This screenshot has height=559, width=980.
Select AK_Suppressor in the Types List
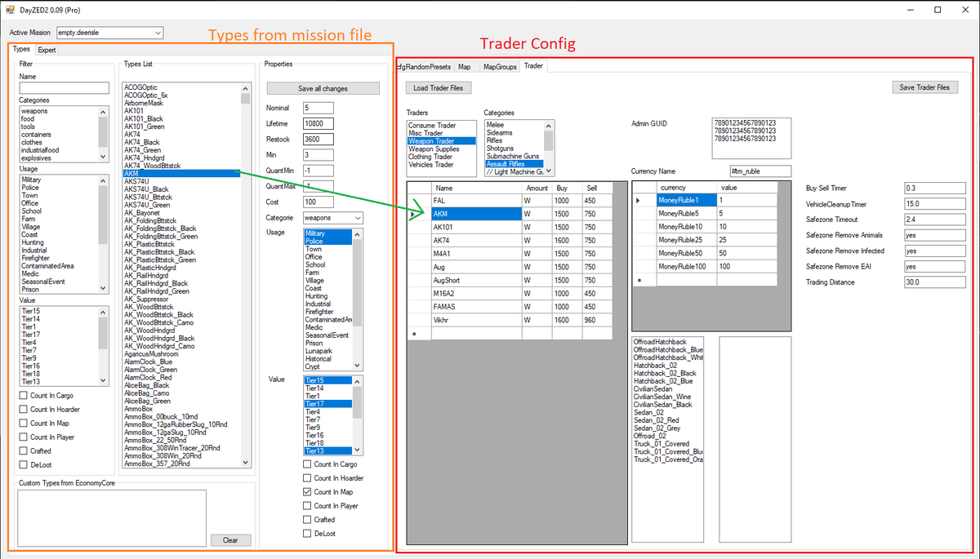point(146,299)
